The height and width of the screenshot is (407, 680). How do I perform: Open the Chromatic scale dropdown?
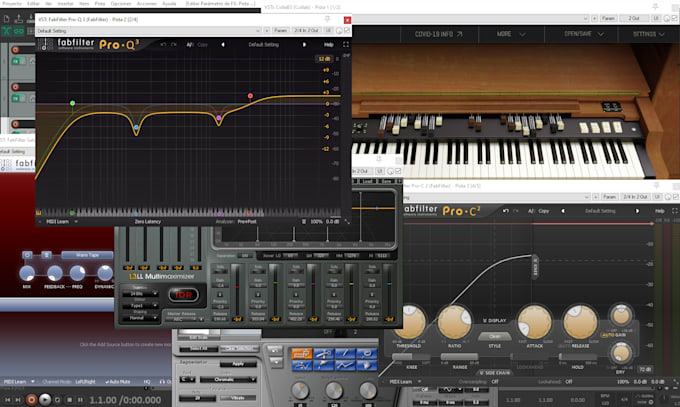tap(228, 380)
